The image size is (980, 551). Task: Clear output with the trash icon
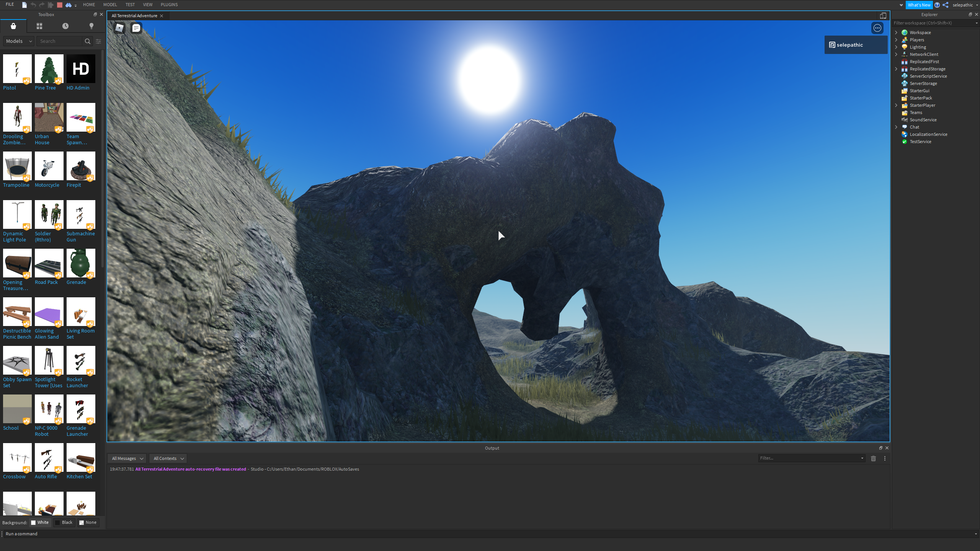pos(873,458)
